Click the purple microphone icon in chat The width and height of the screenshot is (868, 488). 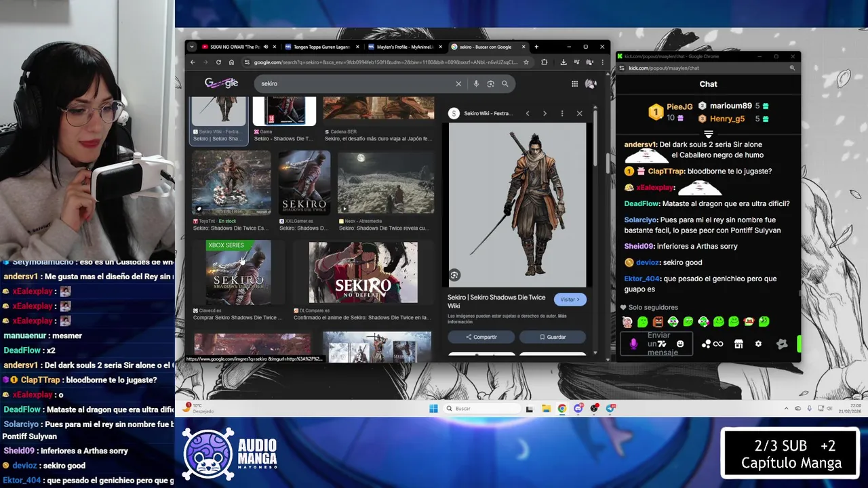tap(633, 344)
